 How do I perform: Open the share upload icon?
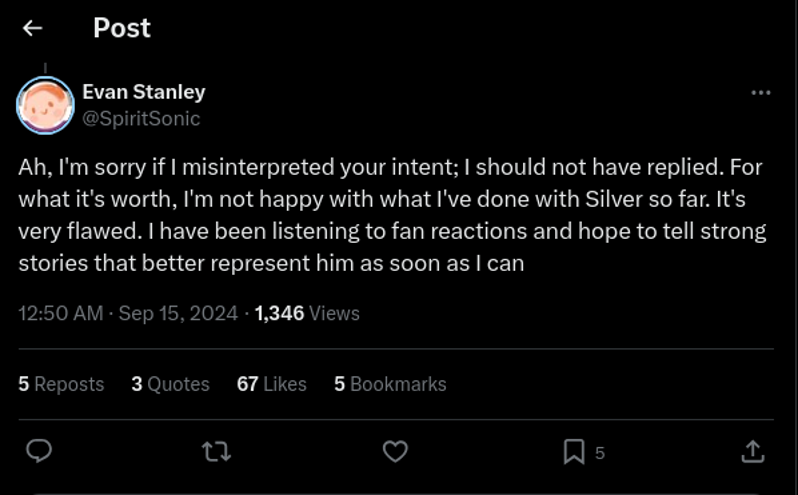753,452
